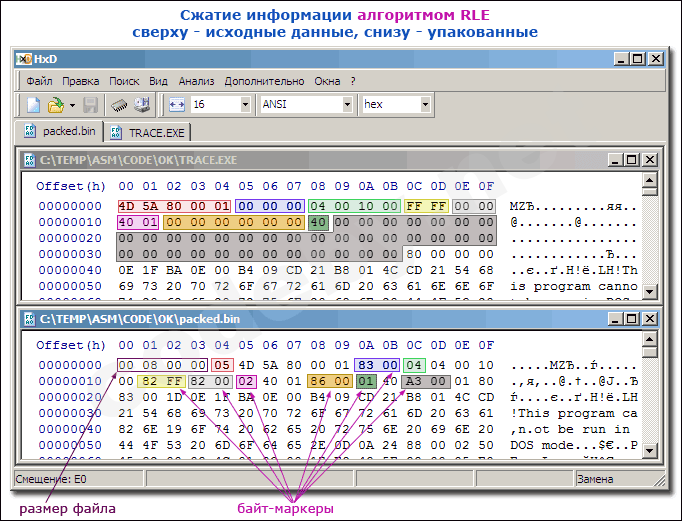Close the packed.bin child window

649,319
